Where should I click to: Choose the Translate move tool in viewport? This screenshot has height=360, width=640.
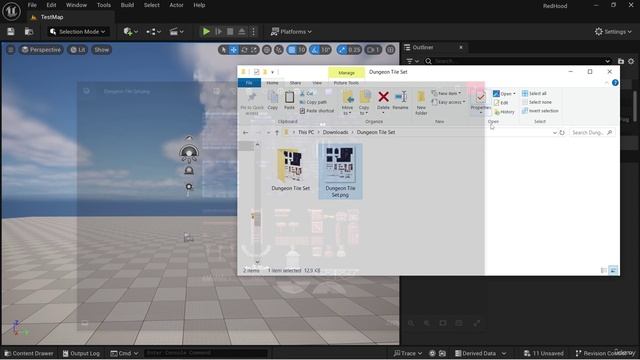click(233, 50)
